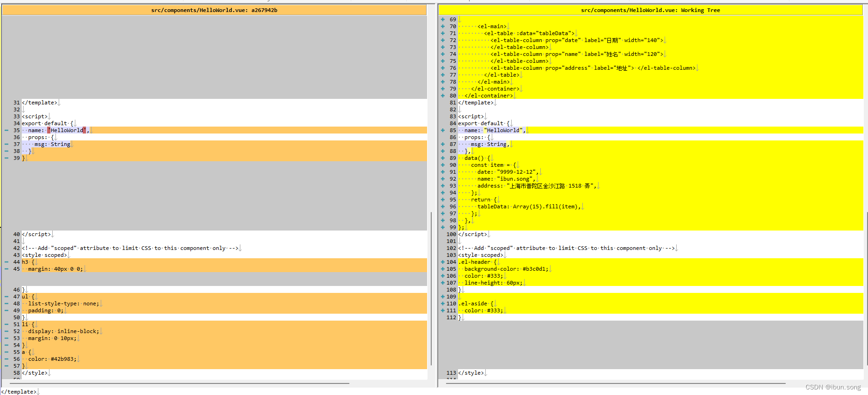868x395 pixels.
Task: Click the plus marker beside line 99
Action: (443, 227)
